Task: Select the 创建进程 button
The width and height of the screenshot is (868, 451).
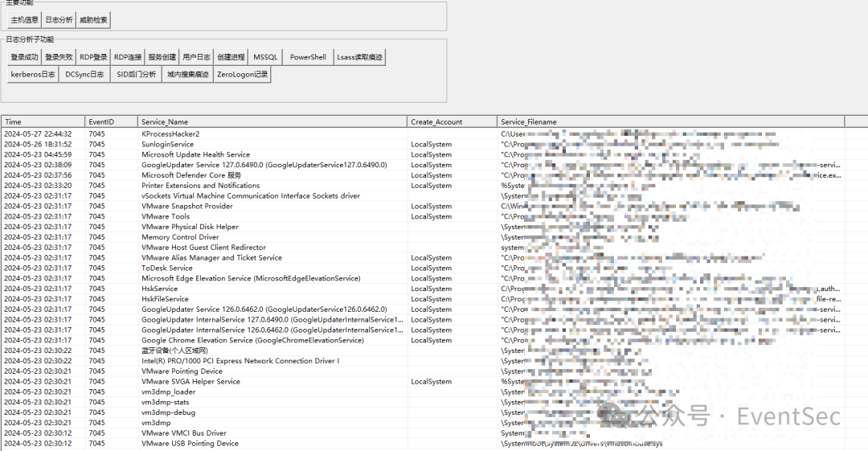Action: tap(231, 57)
